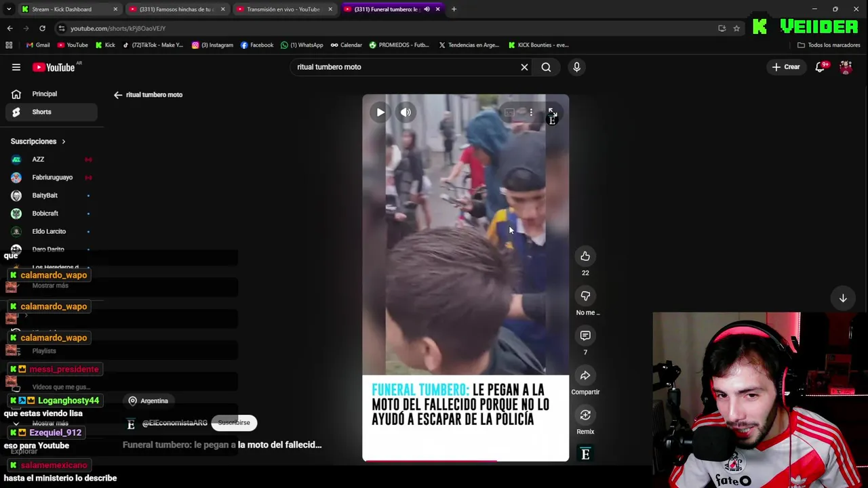Open the KICK Bounties bookmark
The image size is (868, 488).
(x=538, y=45)
